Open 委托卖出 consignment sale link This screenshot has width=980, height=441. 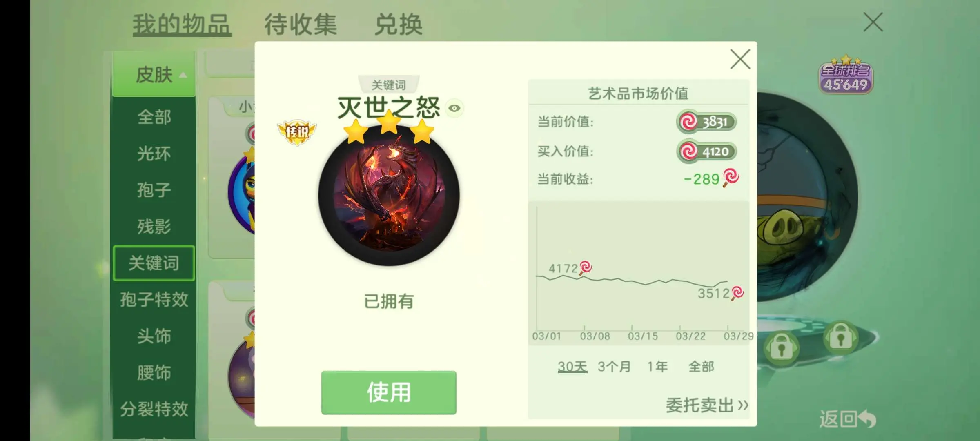[x=707, y=405]
